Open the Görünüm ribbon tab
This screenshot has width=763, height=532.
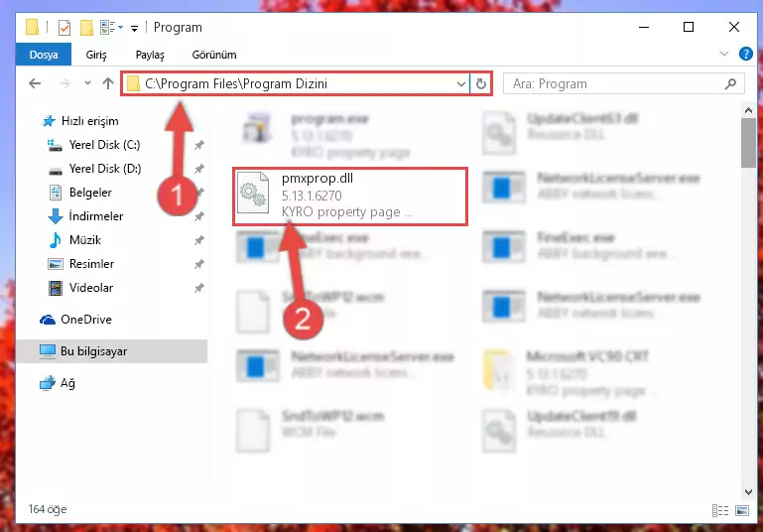tap(214, 55)
